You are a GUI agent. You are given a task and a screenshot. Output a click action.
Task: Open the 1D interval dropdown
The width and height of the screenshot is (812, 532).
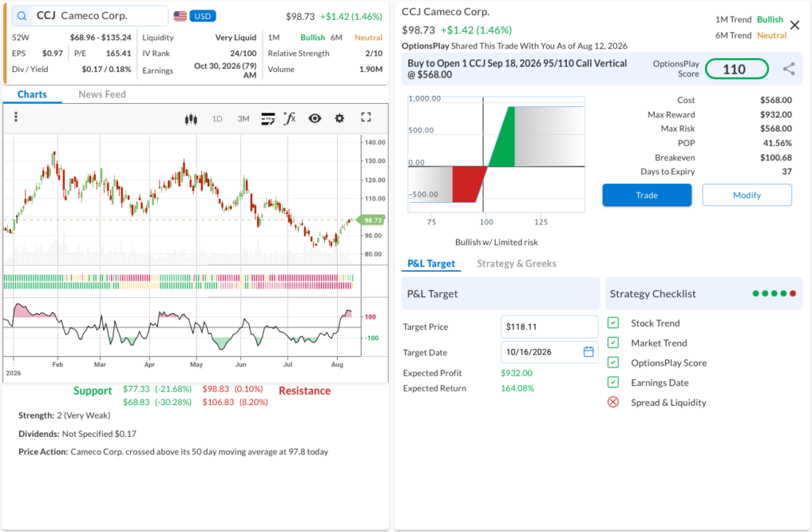coord(217,119)
